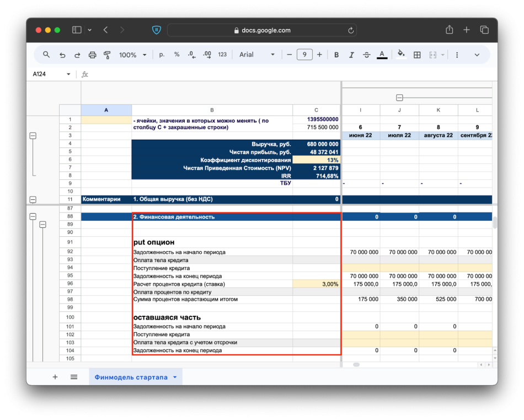The image size is (524, 420).
Task: Open the zoom 100% dropdown
Action: (x=132, y=55)
